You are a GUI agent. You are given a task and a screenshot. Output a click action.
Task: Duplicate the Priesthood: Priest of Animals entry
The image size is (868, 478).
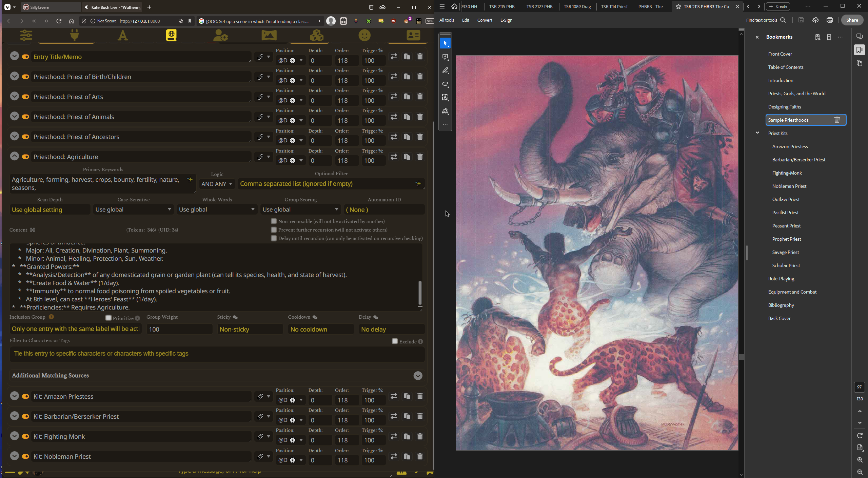tap(407, 117)
